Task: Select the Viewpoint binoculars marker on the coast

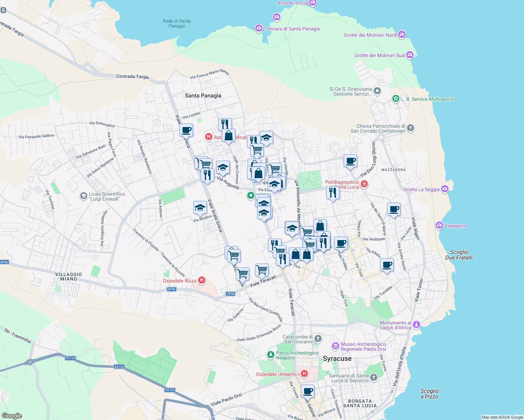Action: point(439,225)
